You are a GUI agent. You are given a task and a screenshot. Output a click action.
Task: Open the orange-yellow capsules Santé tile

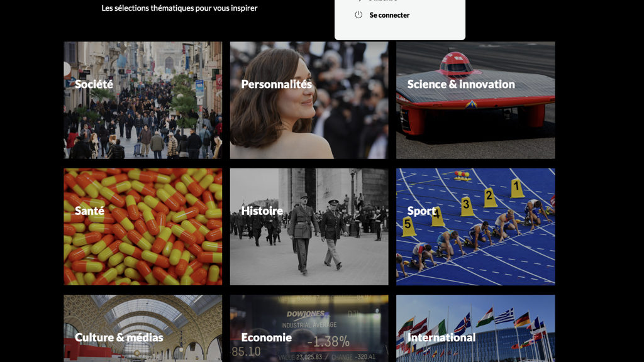[143, 226]
